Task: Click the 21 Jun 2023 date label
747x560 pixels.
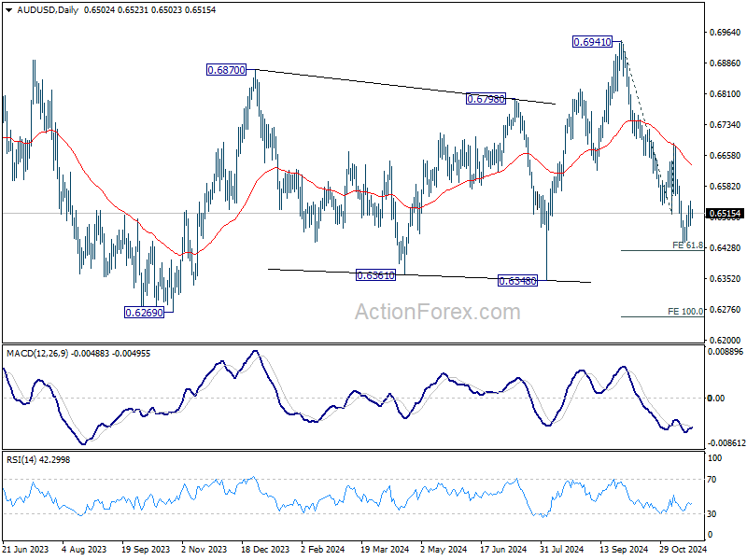Action: (26, 549)
